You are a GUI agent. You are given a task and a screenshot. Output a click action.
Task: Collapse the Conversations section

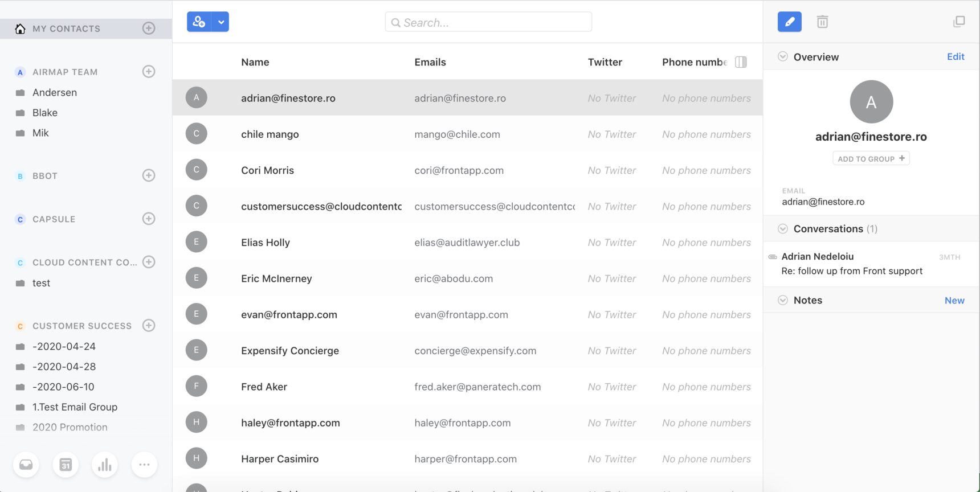click(783, 229)
